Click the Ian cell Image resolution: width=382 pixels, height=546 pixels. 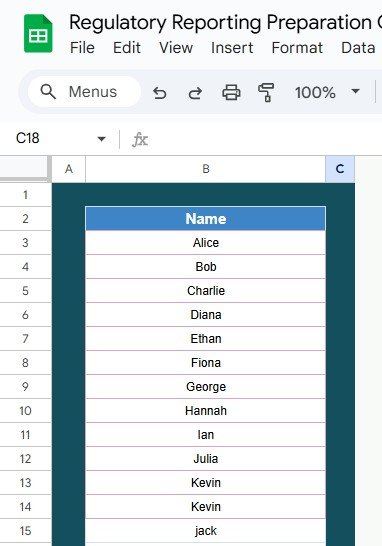(x=205, y=435)
